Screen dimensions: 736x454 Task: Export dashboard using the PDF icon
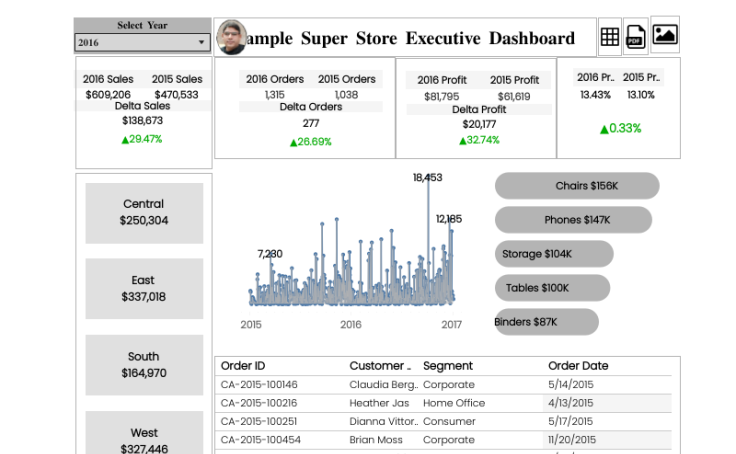point(635,37)
